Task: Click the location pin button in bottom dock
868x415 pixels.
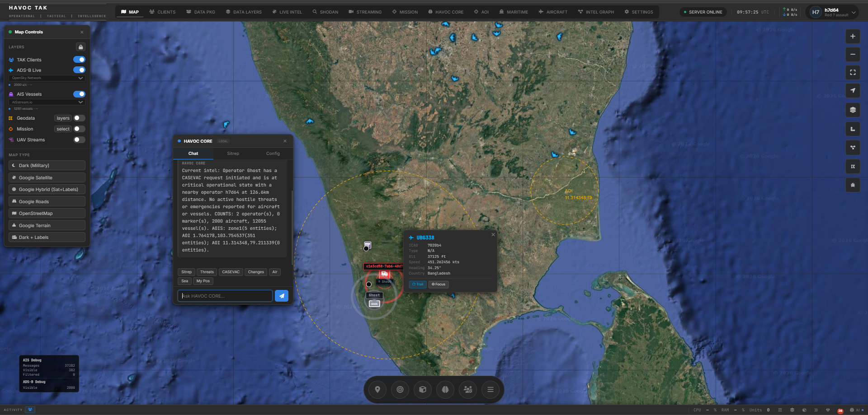Action: point(377,389)
